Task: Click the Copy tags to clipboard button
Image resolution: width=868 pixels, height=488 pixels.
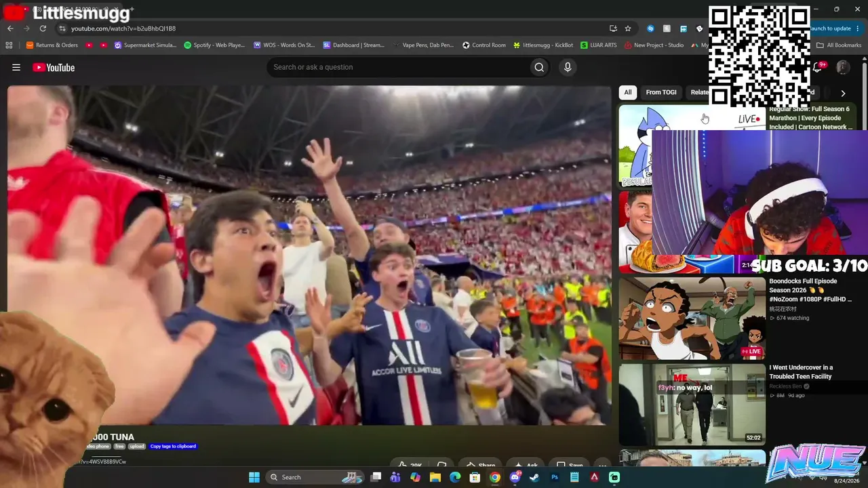Action: pyautogui.click(x=173, y=446)
